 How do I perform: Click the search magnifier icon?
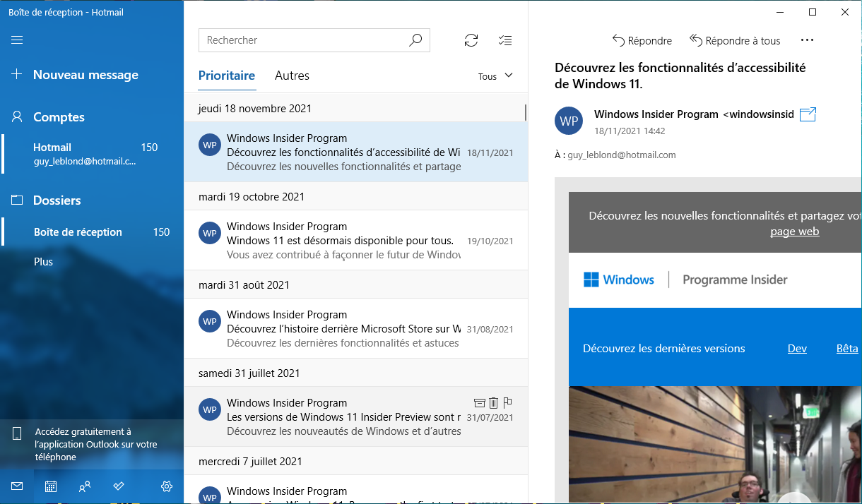tap(415, 40)
